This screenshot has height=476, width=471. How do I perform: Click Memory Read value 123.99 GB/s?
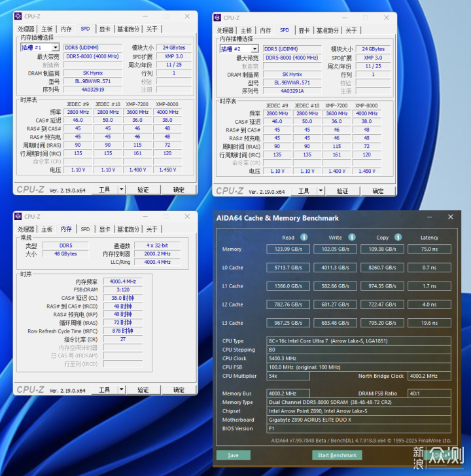288,249
